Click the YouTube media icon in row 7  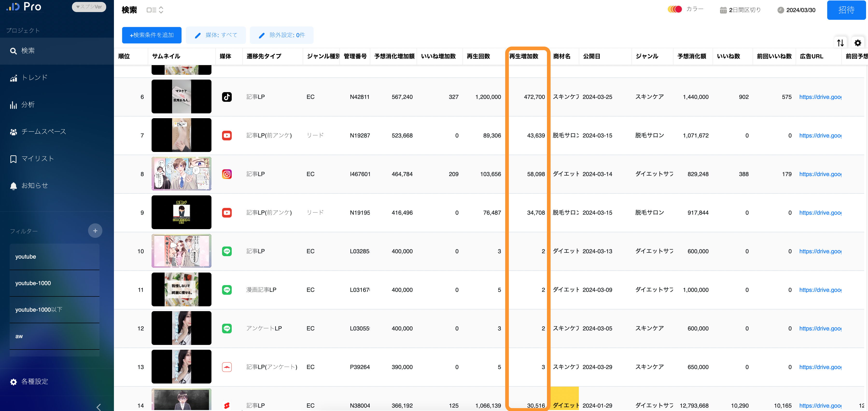pos(227,136)
